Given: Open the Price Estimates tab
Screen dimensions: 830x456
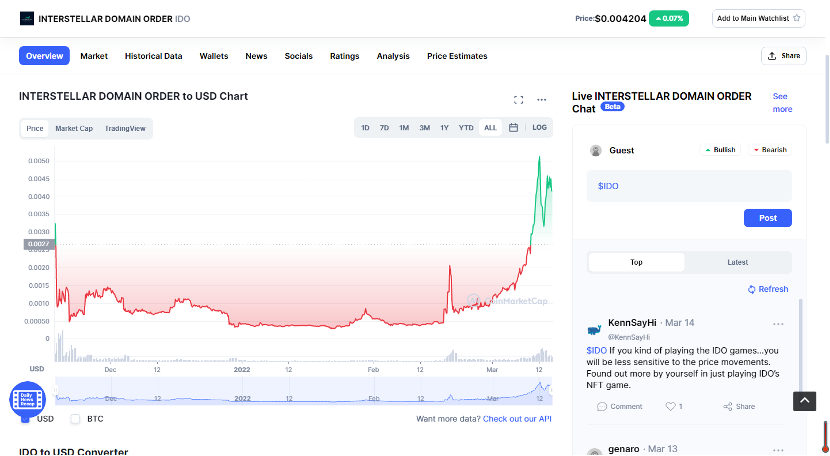Looking at the screenshot, I should coord(457,56).
